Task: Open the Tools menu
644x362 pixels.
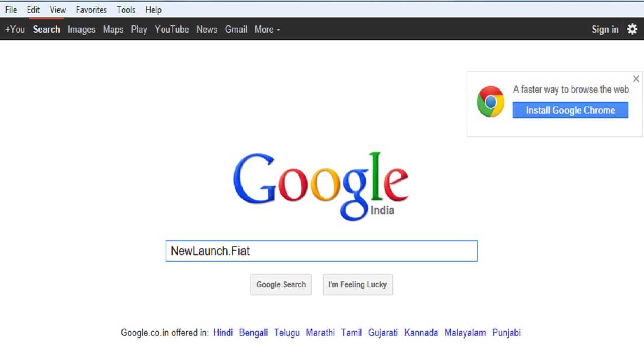Action: click(x=126, y=10)
